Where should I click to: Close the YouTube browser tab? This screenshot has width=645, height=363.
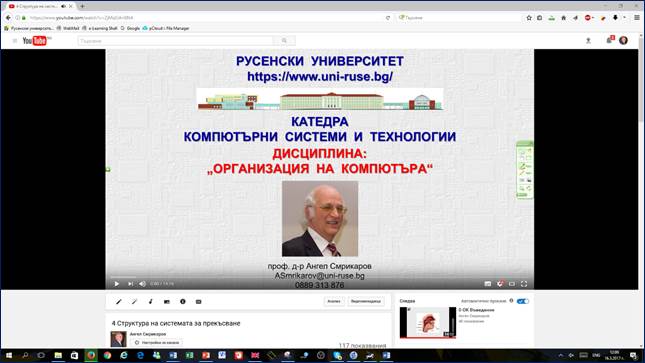point(71,6)
